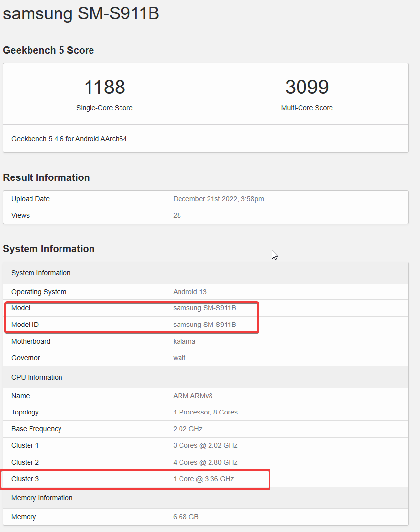Click the samsung SM-S911B page title
Viewport: 420px width, 532px height.
[x=81, y=13]
